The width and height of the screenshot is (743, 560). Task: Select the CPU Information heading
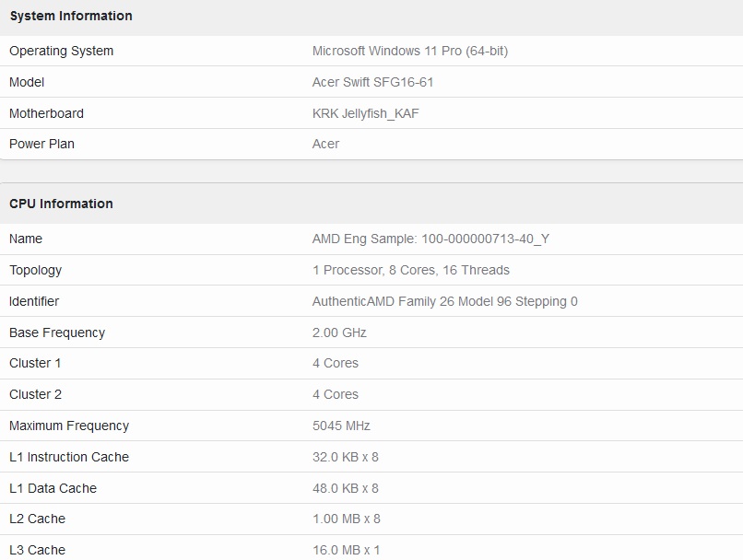61,204
